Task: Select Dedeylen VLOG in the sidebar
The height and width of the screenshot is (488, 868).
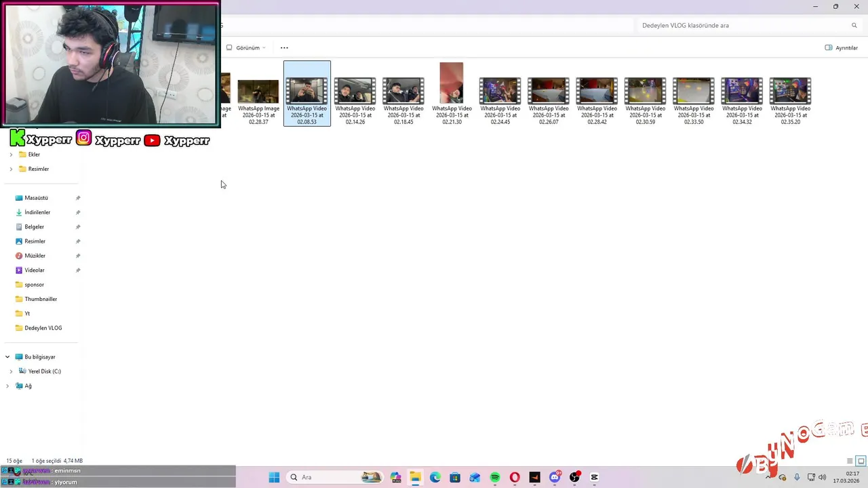Action: [x=43, y=328]
